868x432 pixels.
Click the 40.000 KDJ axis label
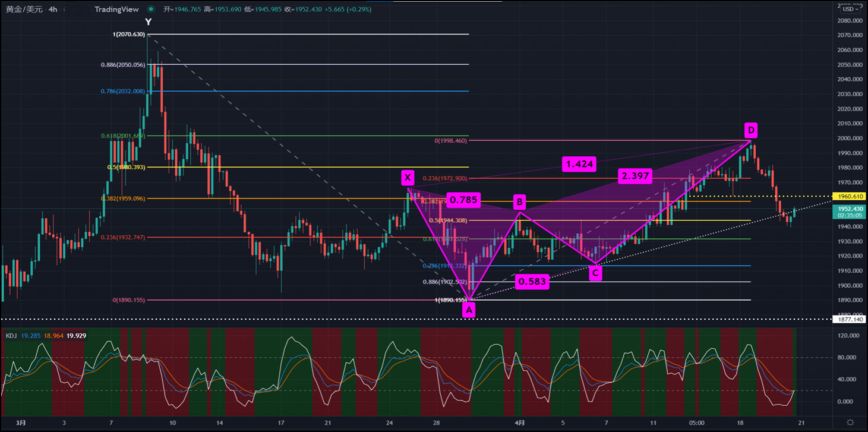click(845, 380)
